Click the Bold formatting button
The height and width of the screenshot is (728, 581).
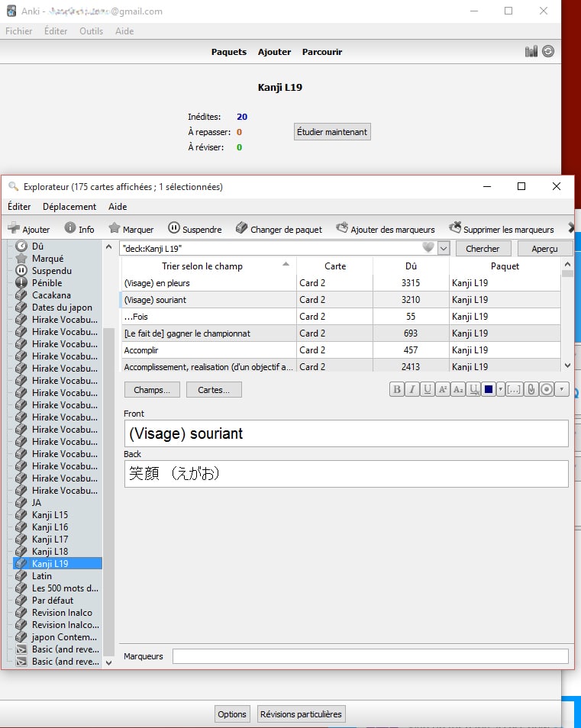[396, 389]
